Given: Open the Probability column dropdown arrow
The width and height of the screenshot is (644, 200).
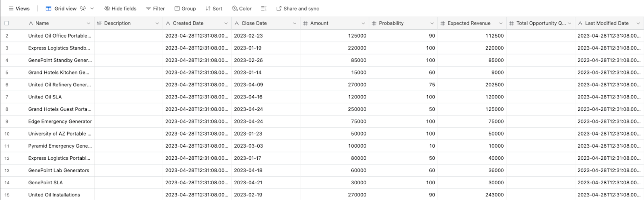Looking at the screenshot, I should click(432, 23).
